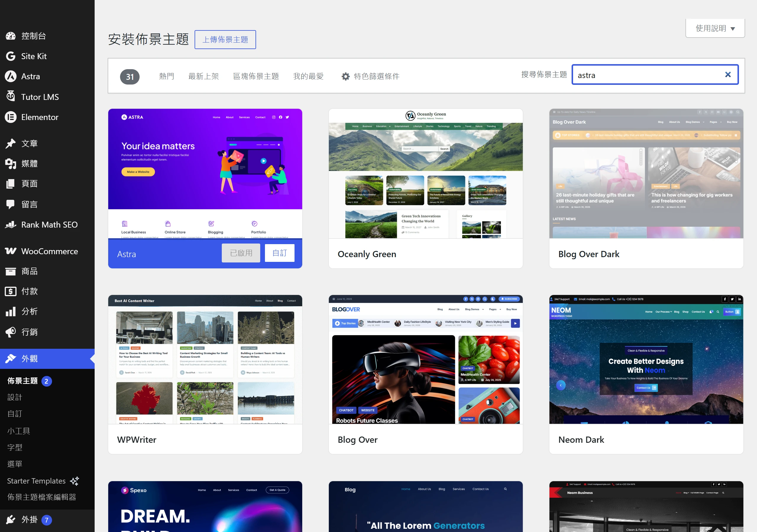Click the disabled 已啟用 button on Astra
Viewport: 757px width, 532px height.
241,253
